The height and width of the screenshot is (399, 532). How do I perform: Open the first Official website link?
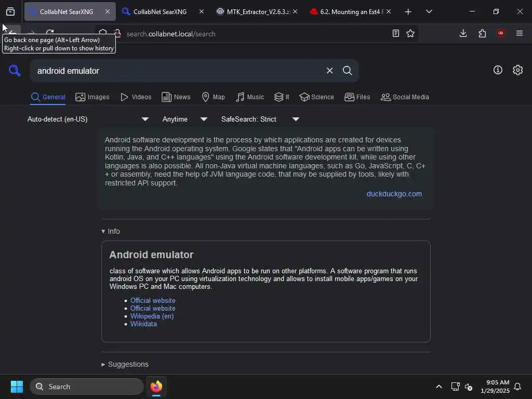tap(153, 300)
